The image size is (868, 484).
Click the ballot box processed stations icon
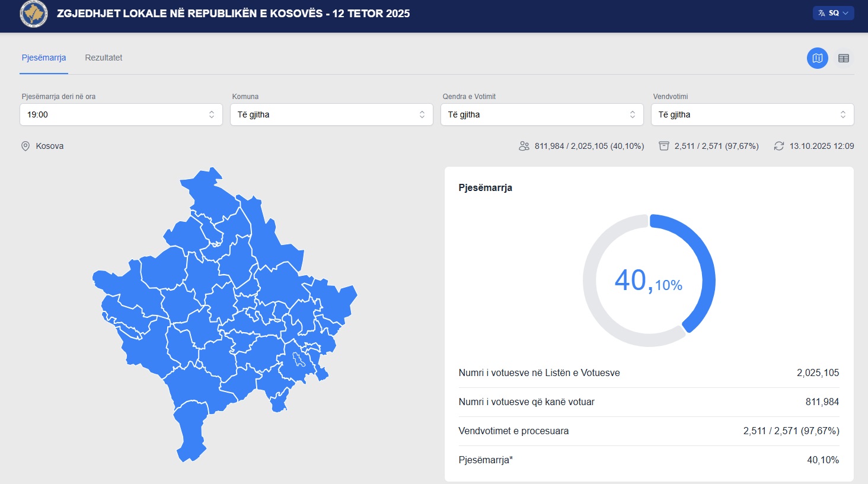pos(664,146)
